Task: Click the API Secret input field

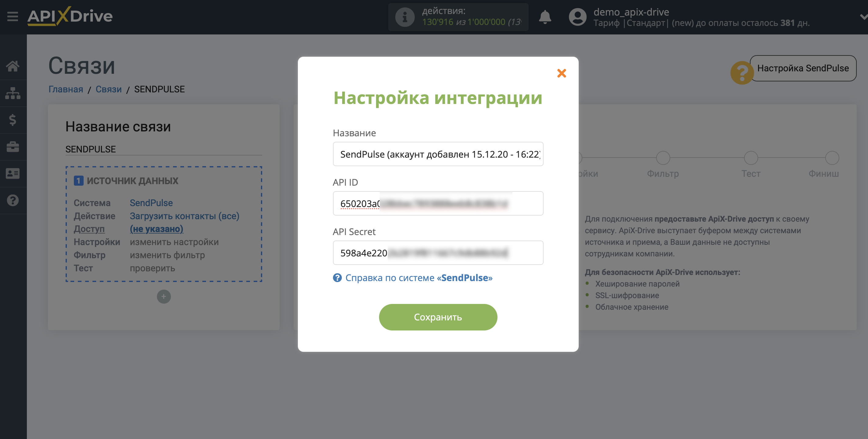Action: click(x=438, y=253)
